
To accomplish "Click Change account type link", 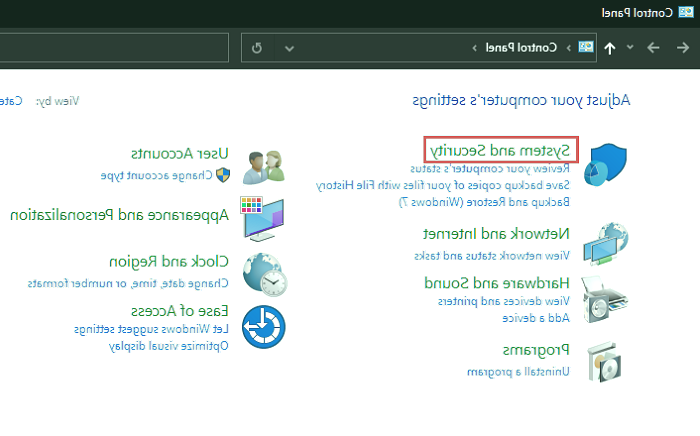I will coord(156,175).
